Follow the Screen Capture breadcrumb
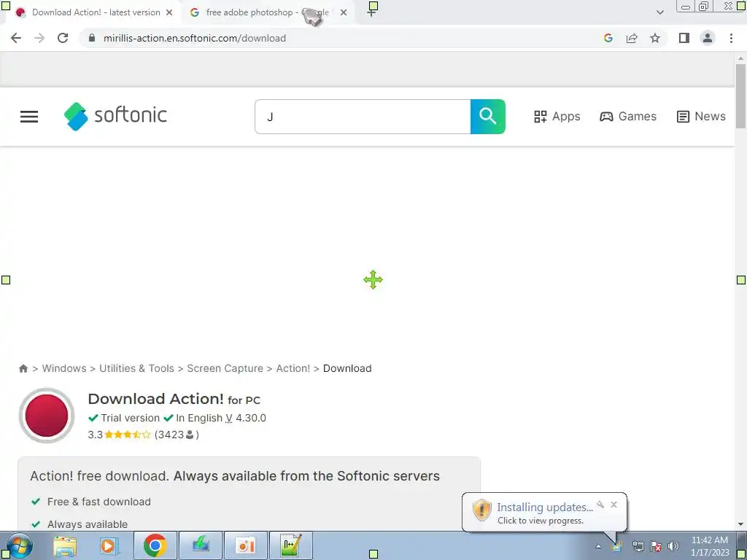Viewport: 747px width, 560px height. (225, 368)
